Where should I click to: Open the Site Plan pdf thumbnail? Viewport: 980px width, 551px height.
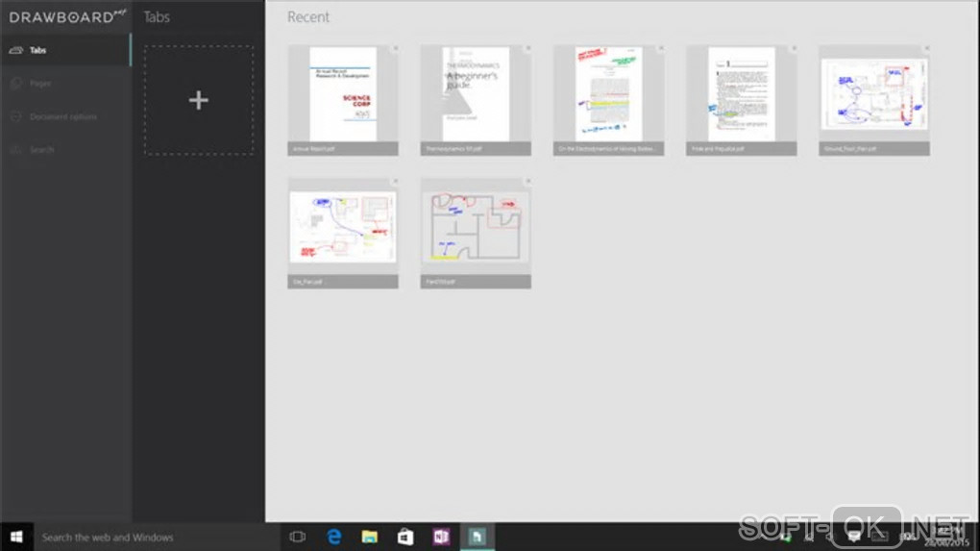pos(342,233)
